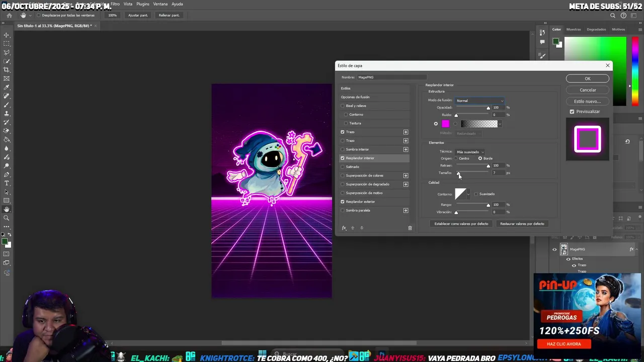Select the Crop tool
644x362 pixels.
pos(7,70)
